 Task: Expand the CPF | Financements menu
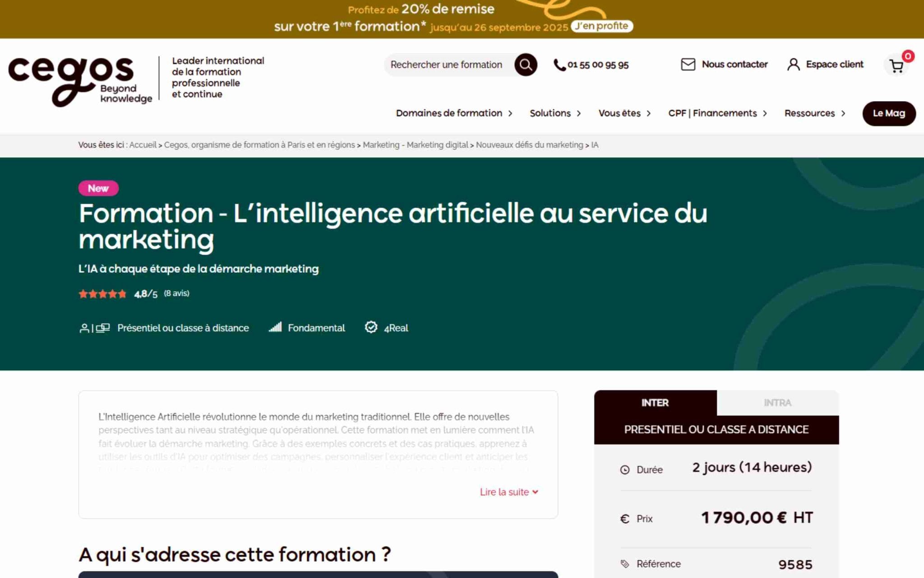(x=717, y=113)
